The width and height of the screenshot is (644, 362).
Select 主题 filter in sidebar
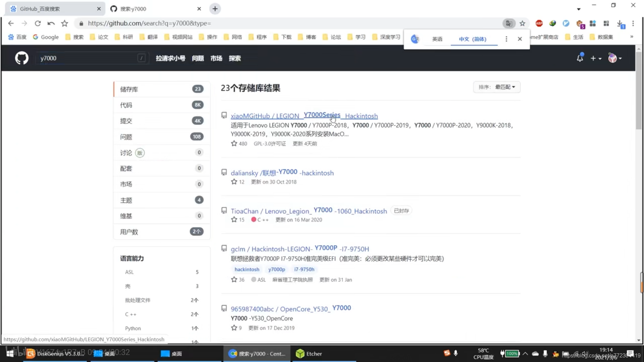pyautogui.click(x=162, y=200)
